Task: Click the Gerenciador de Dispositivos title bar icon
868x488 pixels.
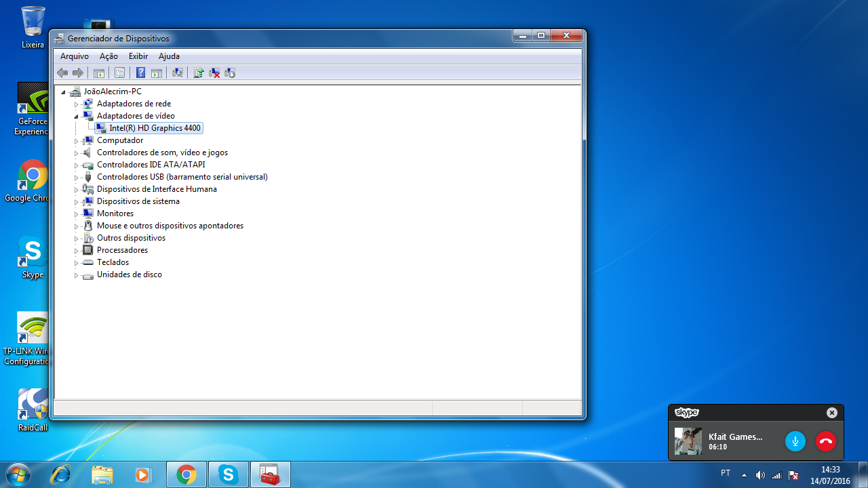Action: point(60,39)
